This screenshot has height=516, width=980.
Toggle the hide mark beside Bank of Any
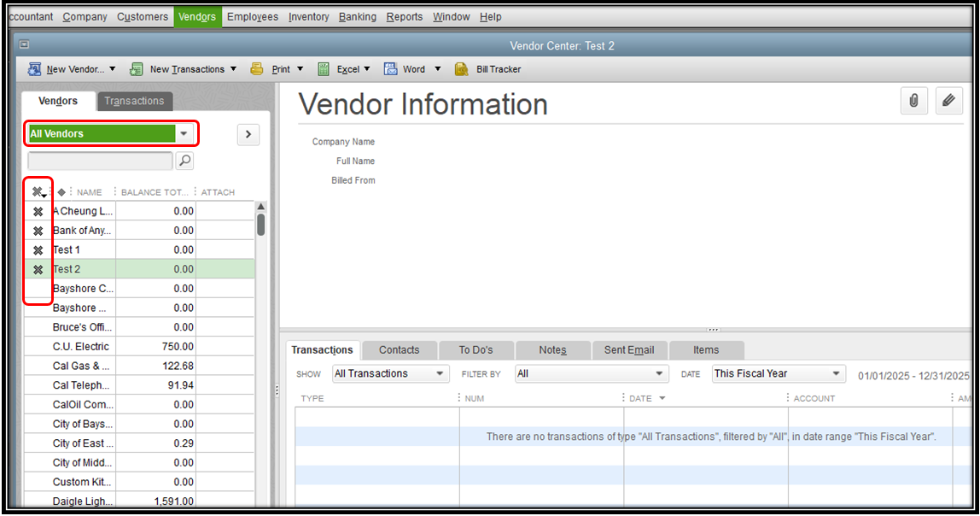(37, 230)
